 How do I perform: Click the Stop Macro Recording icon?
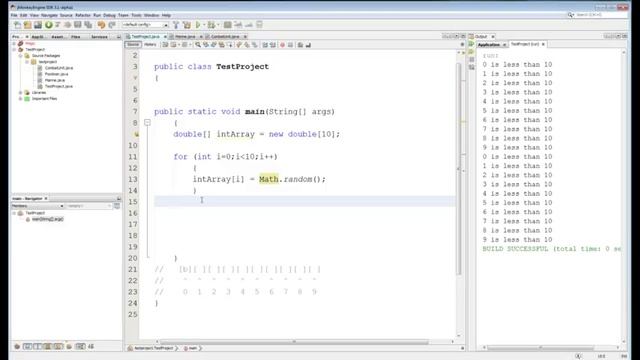point(290,44)
